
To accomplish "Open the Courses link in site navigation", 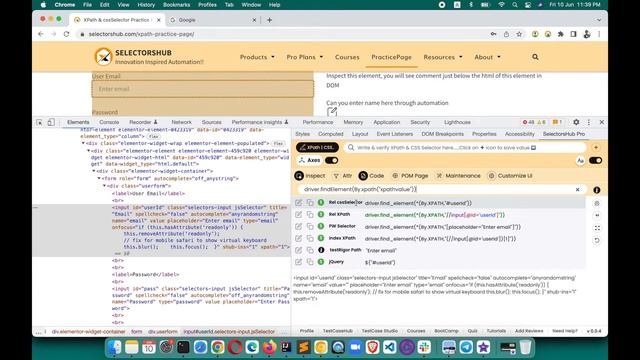I will pyautogui.click(x=347, y=57).
